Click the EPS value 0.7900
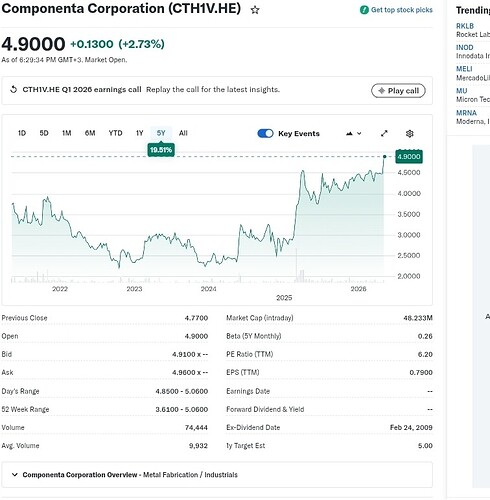Screen dimensions: 490x500 click(x=421, y=373)
